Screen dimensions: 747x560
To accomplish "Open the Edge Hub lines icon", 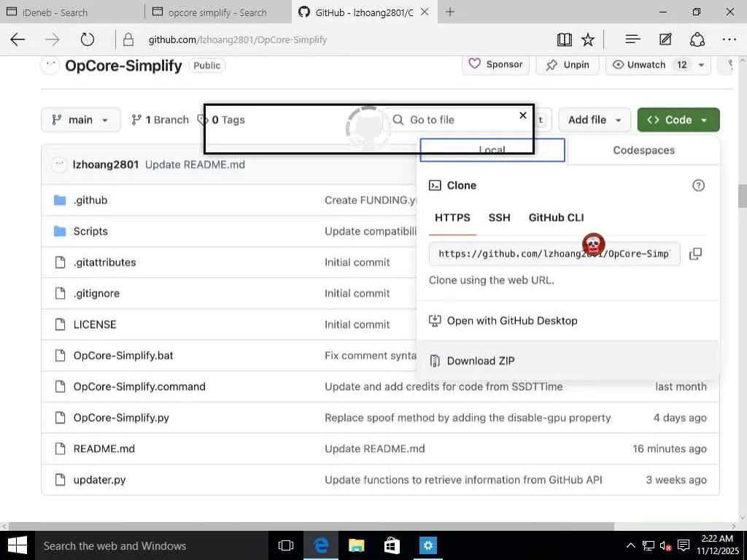I will tap(632, 39).
